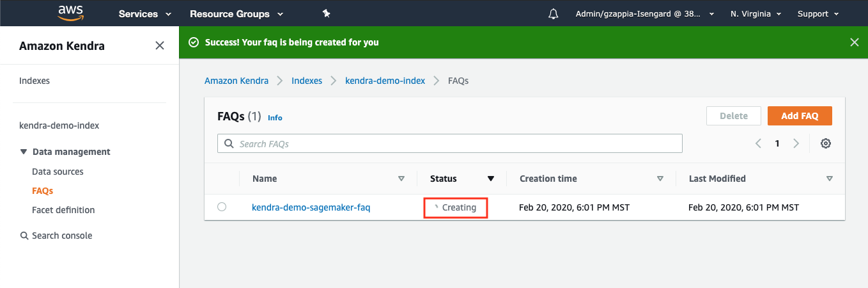Click into the Search FAQs field
The height and width of the screenshot is (288, 868).
(x=450, y=143)
